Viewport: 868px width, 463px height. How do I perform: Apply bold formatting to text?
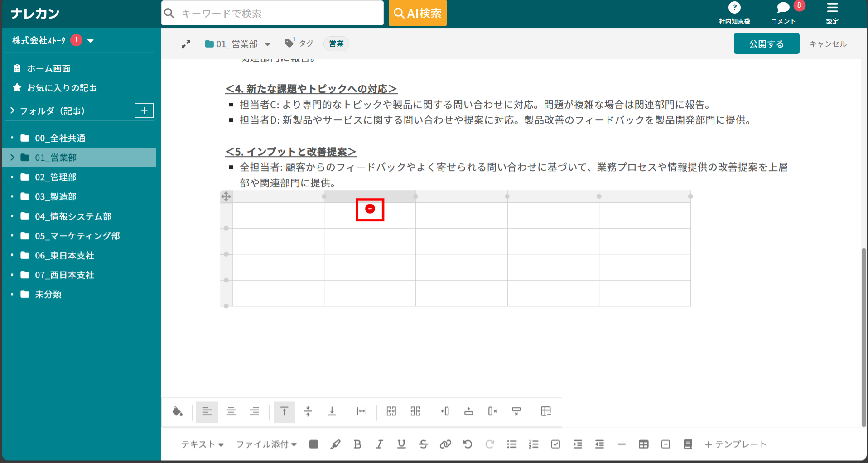357,444
